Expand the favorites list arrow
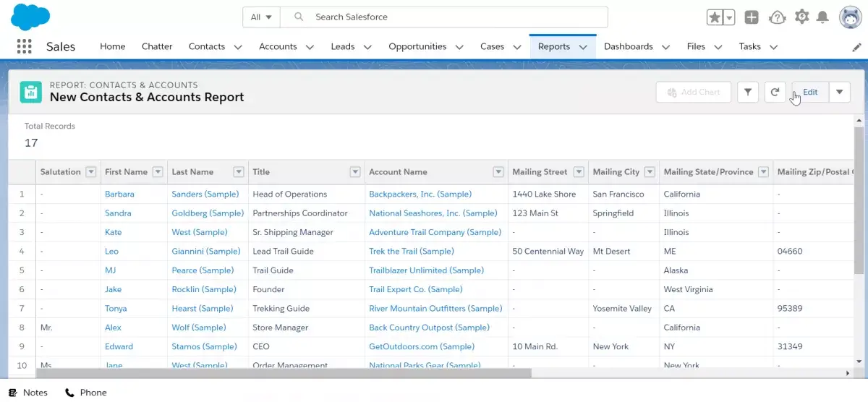 (729, 17)
